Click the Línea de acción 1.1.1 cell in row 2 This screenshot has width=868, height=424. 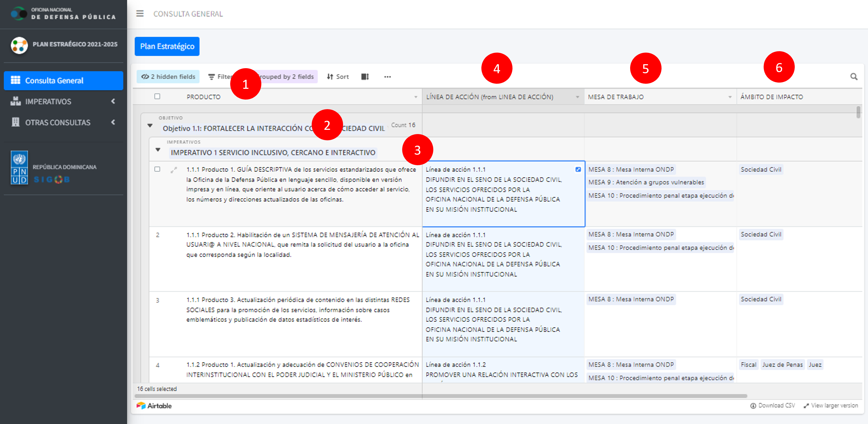pyautogui.click(x=503, y=259)
